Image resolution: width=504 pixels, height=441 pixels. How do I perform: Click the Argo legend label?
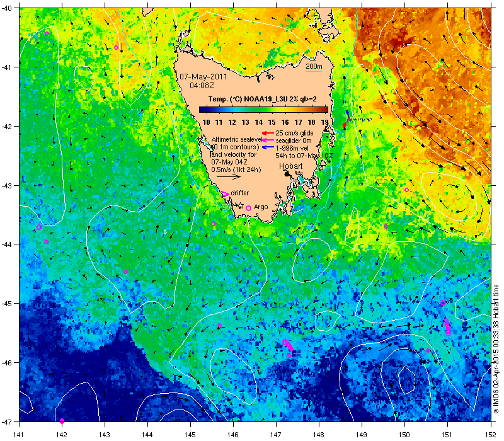point(261,207)
